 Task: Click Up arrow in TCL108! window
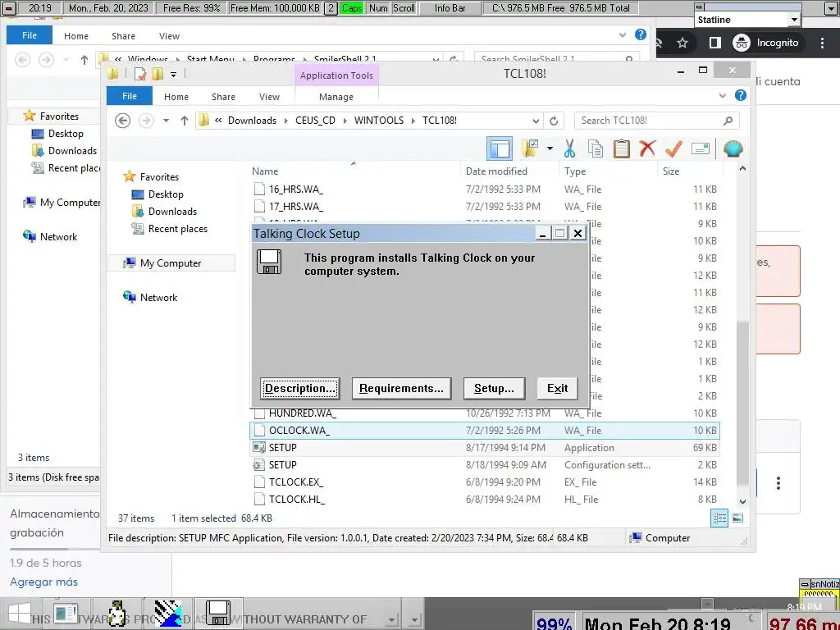click(x=185, y=121)
